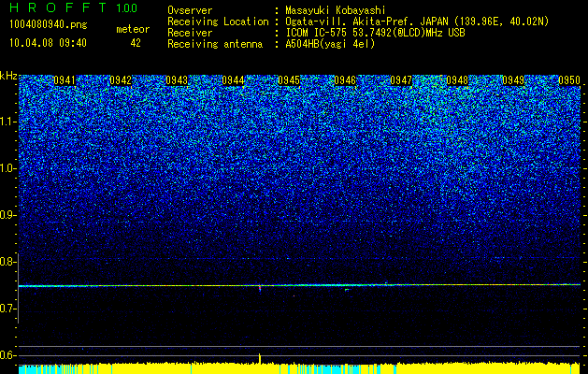
Task: Select observer name Masayuki Kobayashi
Action: click(335, 10)
